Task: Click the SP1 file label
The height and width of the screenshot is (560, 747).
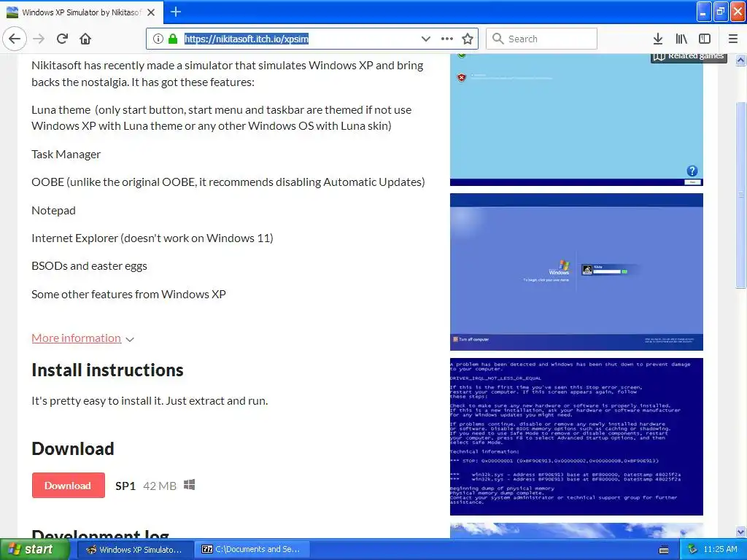Action: [125, 486]
